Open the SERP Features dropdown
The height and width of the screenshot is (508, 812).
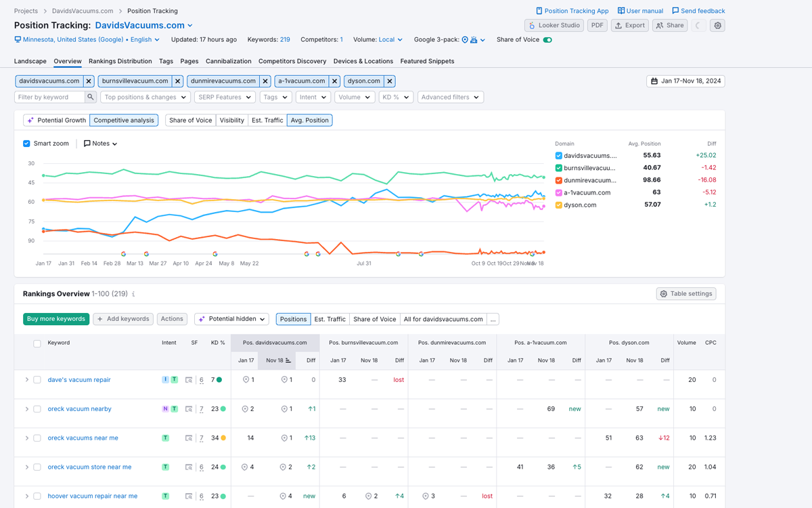point(224,98)
